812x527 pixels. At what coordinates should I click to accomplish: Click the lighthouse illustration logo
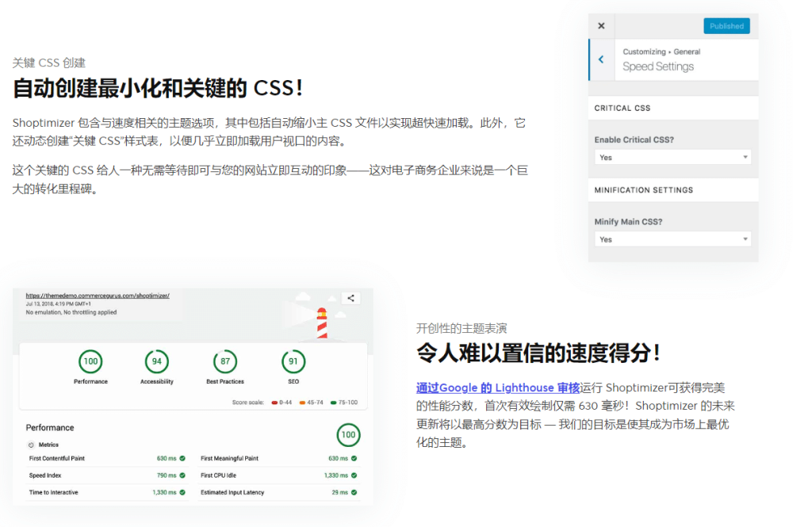322,323
